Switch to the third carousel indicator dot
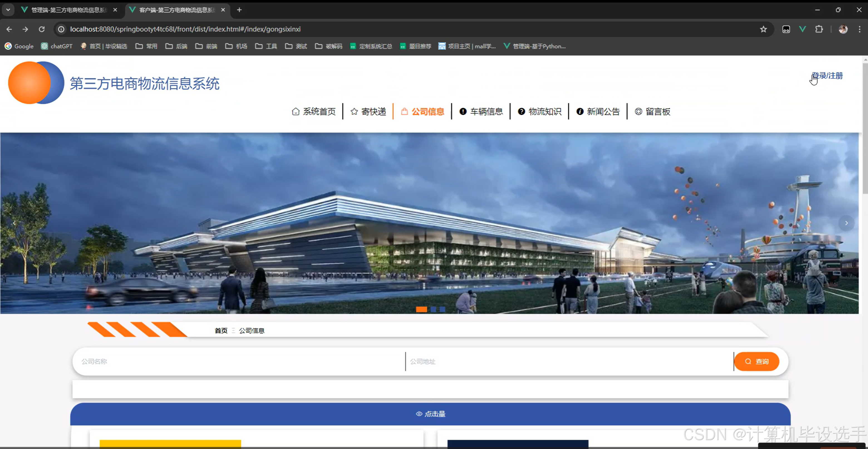868x449 pixels. point(442,309)
